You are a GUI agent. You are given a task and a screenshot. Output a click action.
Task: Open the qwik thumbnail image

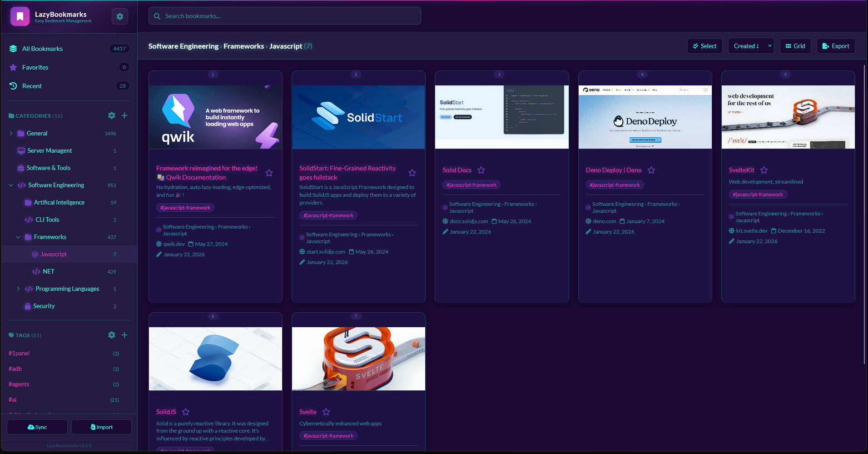215,117
